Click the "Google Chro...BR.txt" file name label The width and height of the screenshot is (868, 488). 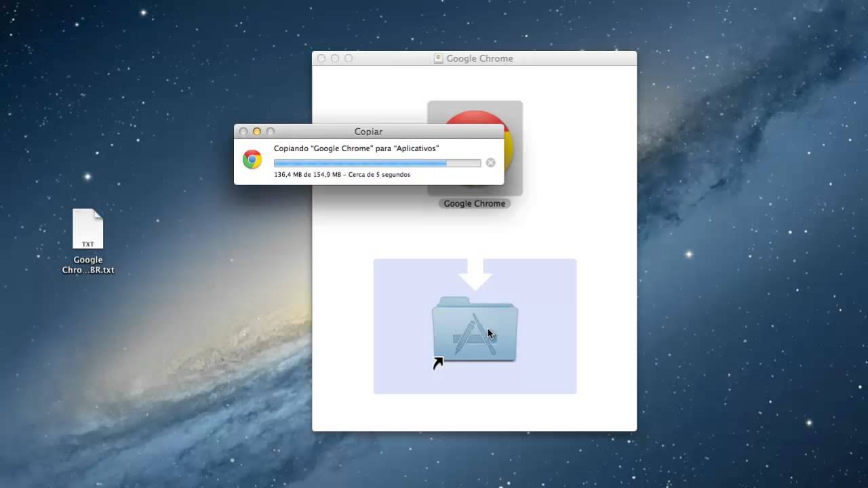(88, 265)
